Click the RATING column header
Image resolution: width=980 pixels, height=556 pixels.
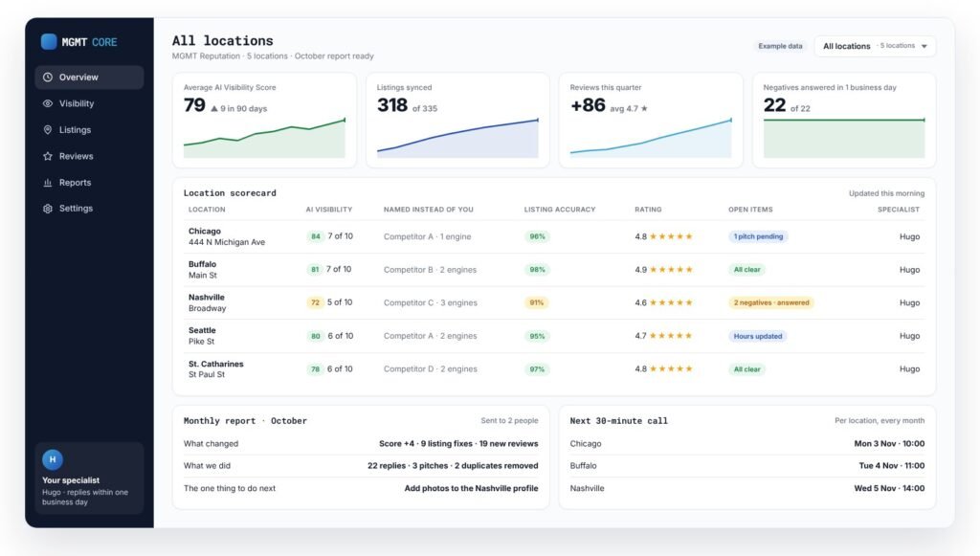pyautogui.click(x=648, y=210)
